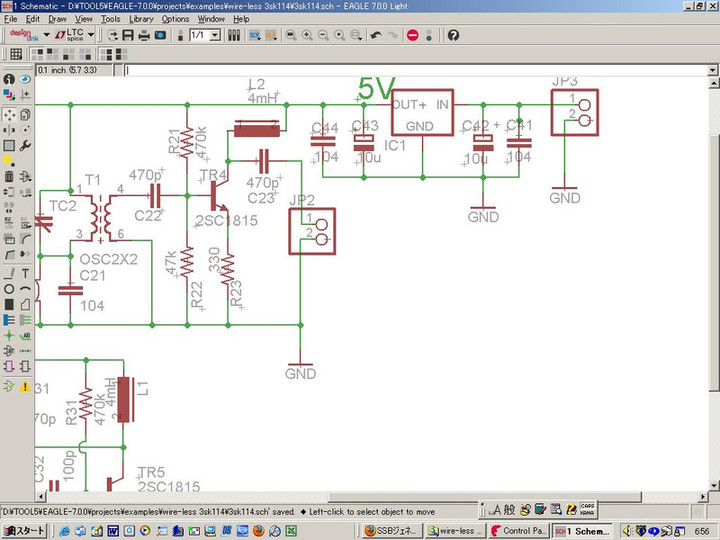Open Help with the question mark icon
Screen dimensions: 720x540
[453, 35]
